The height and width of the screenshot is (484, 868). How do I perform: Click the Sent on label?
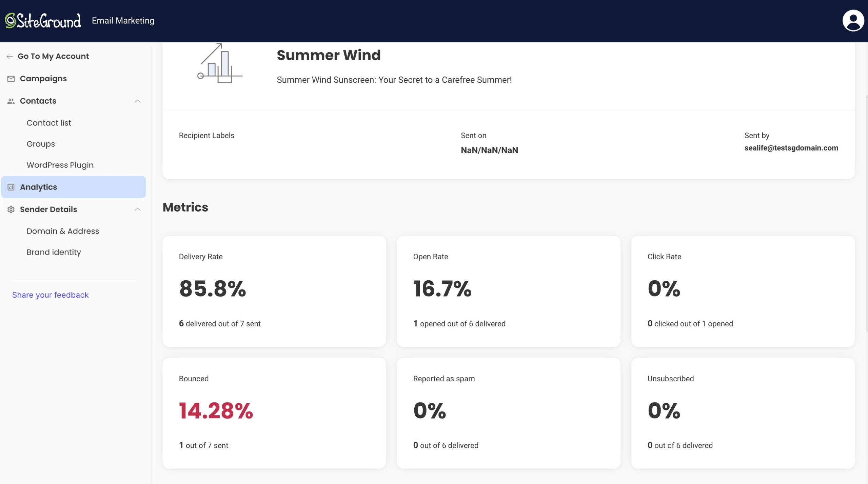pos(473,136)
